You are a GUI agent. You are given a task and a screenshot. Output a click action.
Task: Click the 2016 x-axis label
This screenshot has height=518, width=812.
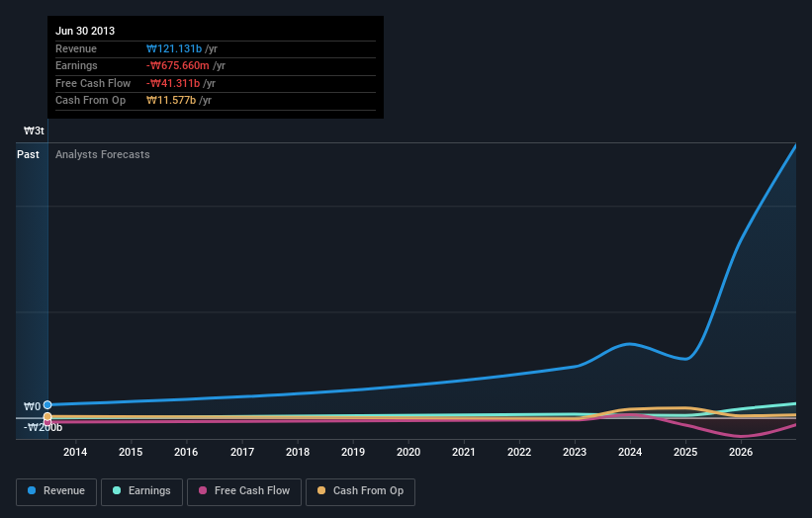(186, 453)
